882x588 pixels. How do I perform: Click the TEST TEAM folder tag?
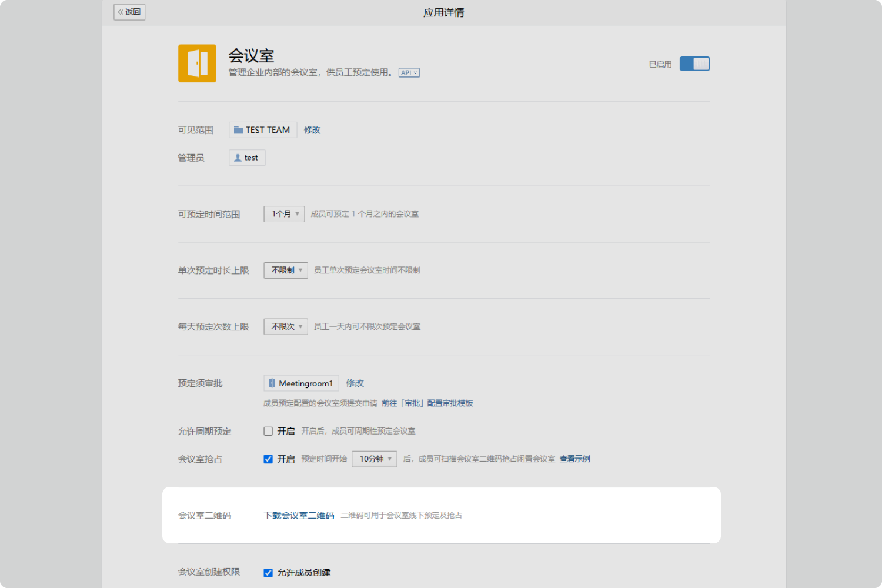[262, 130]
